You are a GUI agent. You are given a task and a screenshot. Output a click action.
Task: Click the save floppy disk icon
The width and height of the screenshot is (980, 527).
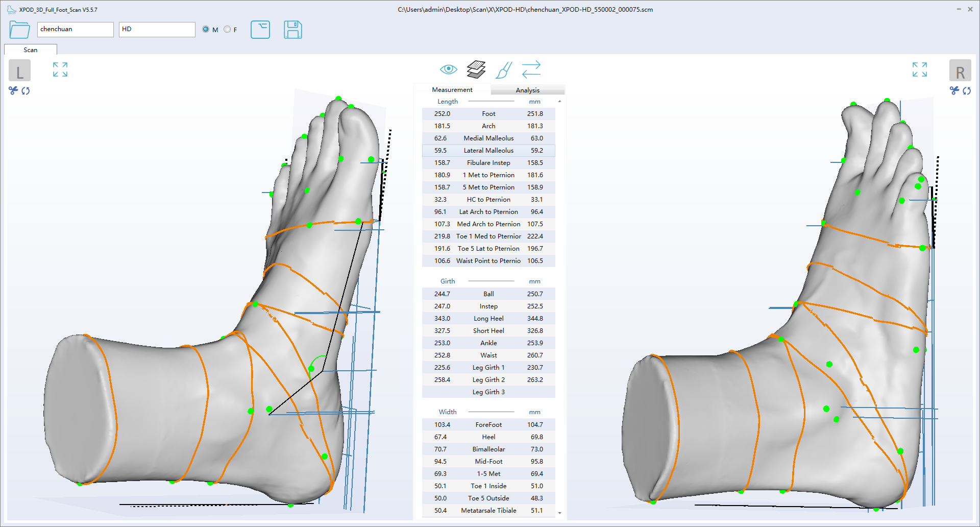click(292, 30)
